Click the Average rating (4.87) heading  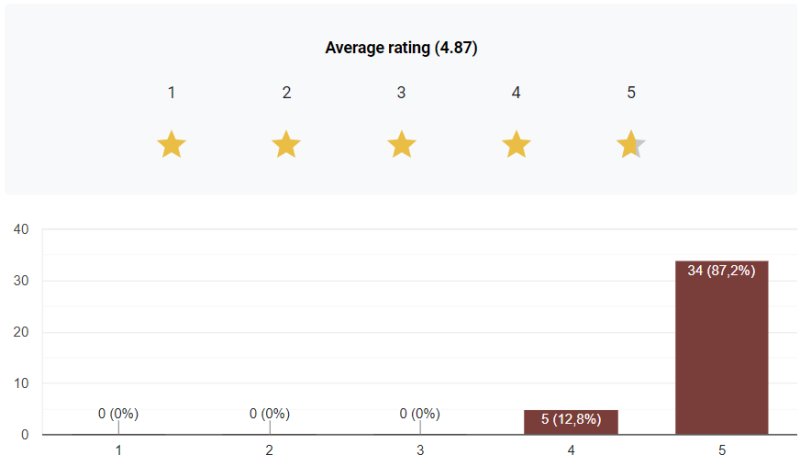[401, 48]
